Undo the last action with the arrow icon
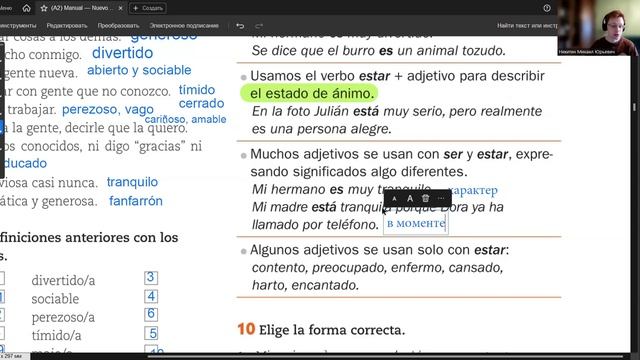The width and height of the screenshot is (640, 360). pyautogui.click(x=240, y=26)
